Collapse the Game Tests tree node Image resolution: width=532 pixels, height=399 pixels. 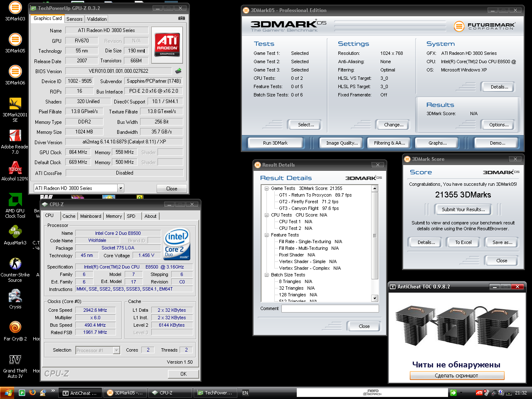coord(266,188)
